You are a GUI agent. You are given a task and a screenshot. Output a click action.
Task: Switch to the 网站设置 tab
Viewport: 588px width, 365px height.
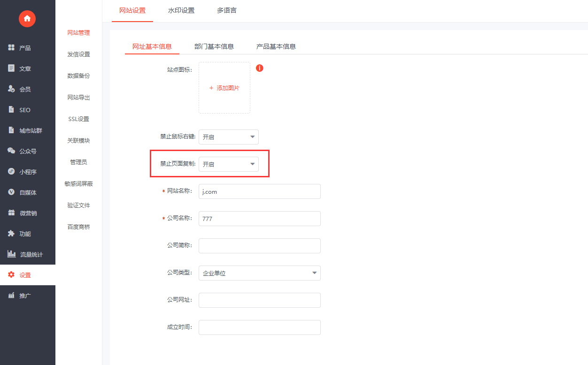pos(132,10)
